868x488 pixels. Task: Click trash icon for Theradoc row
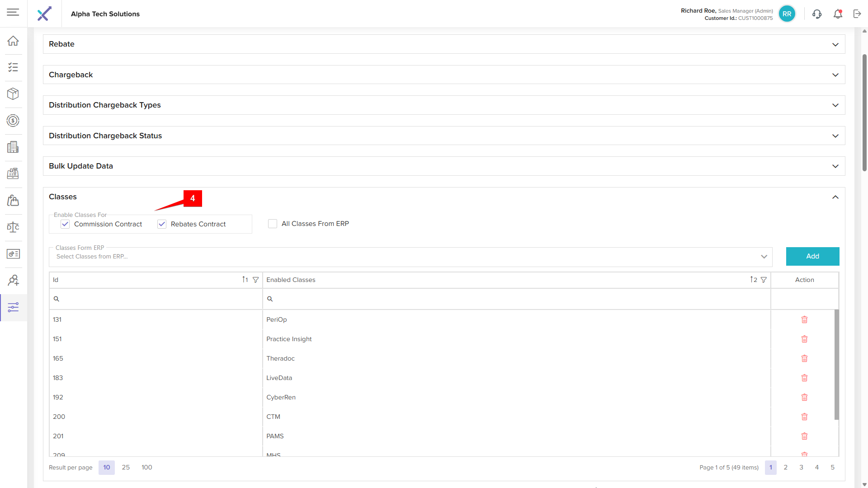pyautogui.click(x=804, y=358)
